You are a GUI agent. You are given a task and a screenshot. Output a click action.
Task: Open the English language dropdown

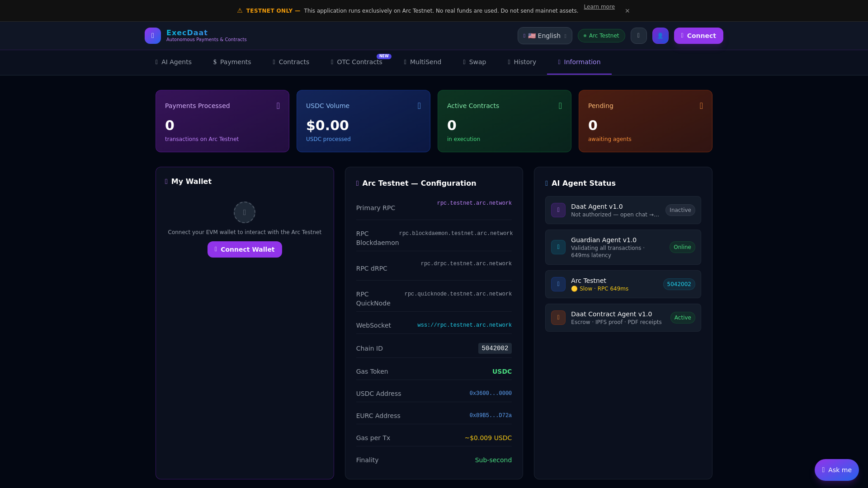pyautogui.click(x=545, y=36)
